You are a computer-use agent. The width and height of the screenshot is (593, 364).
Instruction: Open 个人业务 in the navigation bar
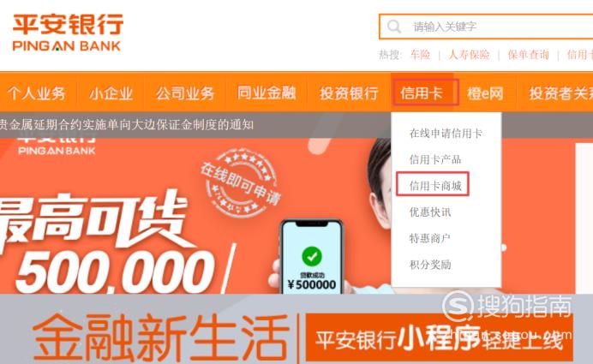click(x=36, y=93)
